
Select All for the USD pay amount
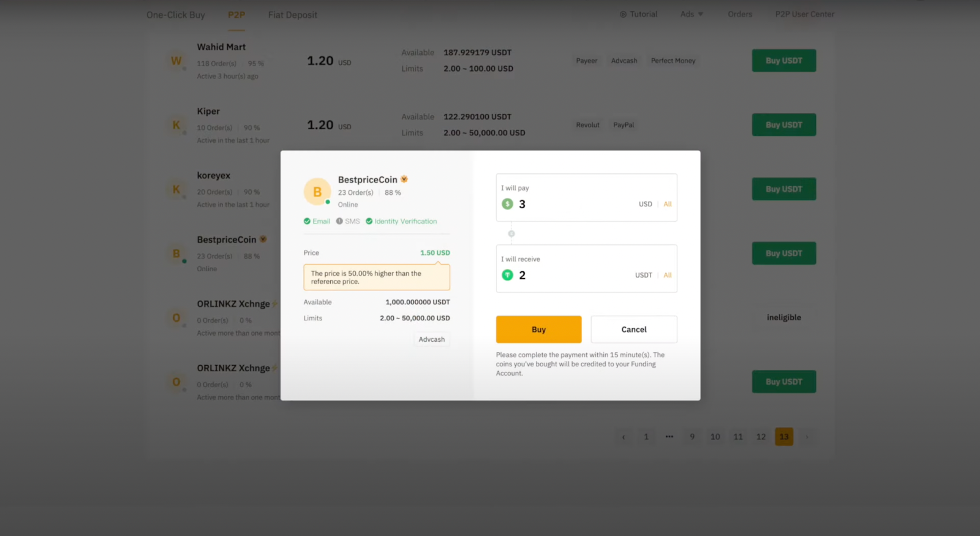pyautogui.click(x=668, y=204)
